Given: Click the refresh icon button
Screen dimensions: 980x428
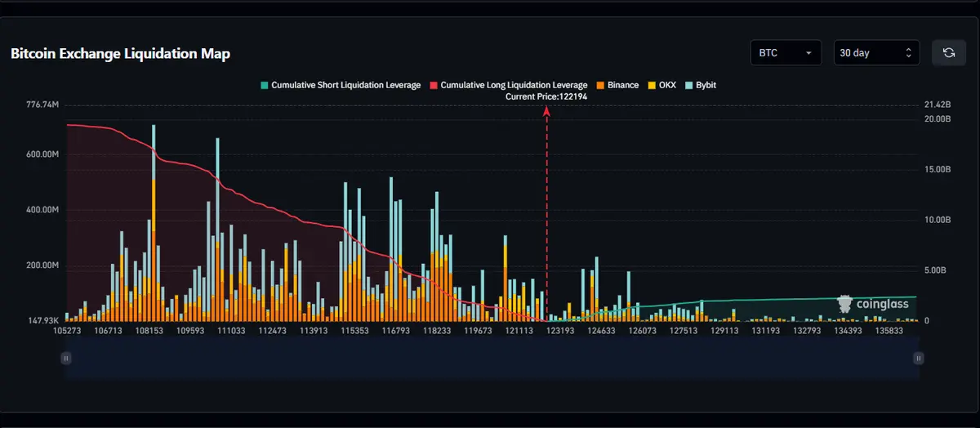Looking at the screenshot, I should coord(948,53).
